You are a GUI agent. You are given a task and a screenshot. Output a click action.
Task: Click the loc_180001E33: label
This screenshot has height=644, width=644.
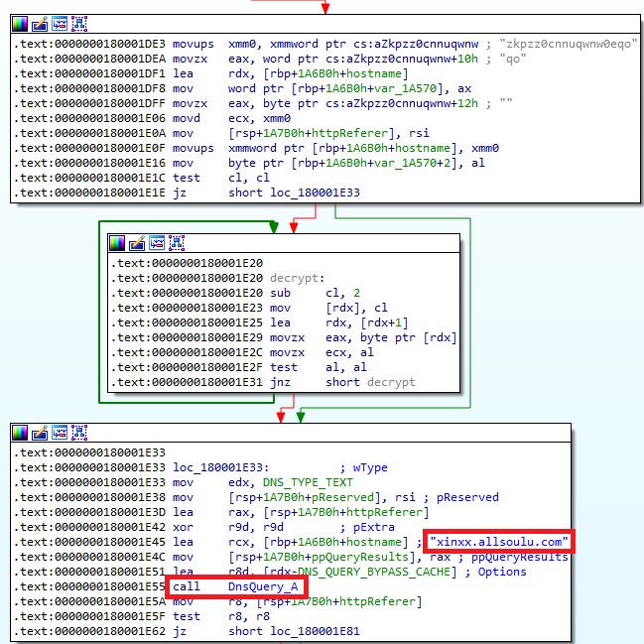click(x=221, y=467)
